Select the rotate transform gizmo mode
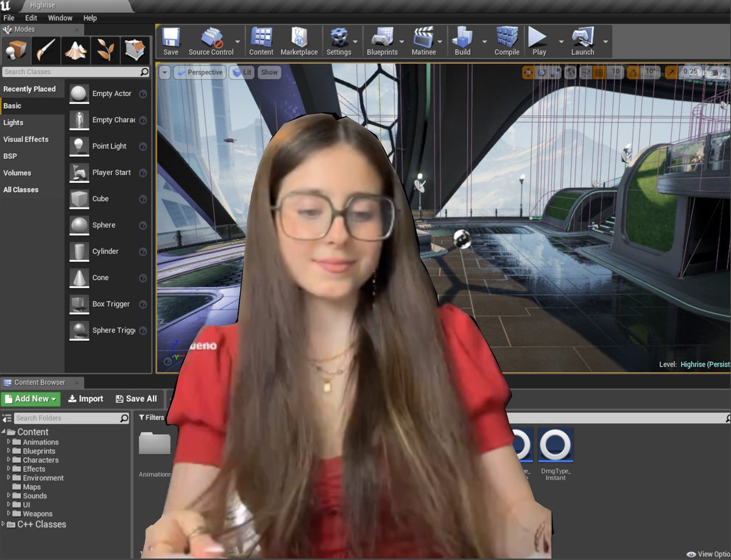This screenshot has height=560, width=731. (x=542, y=72)
